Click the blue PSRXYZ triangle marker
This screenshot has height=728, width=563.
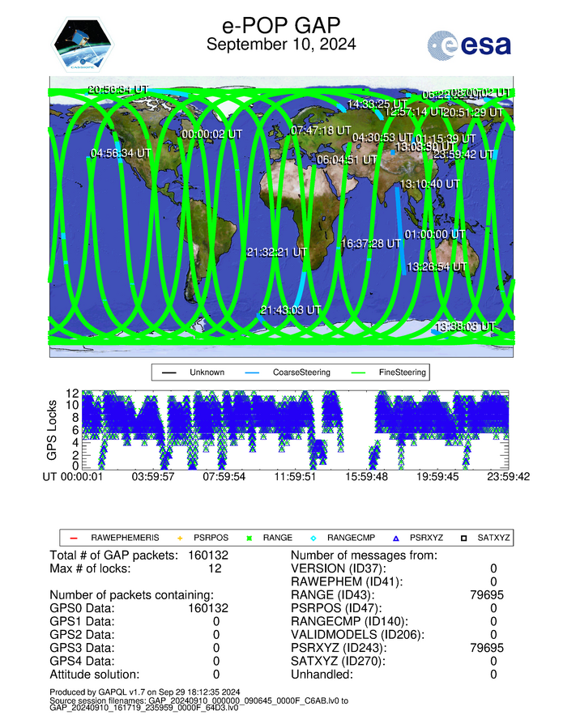397,538
